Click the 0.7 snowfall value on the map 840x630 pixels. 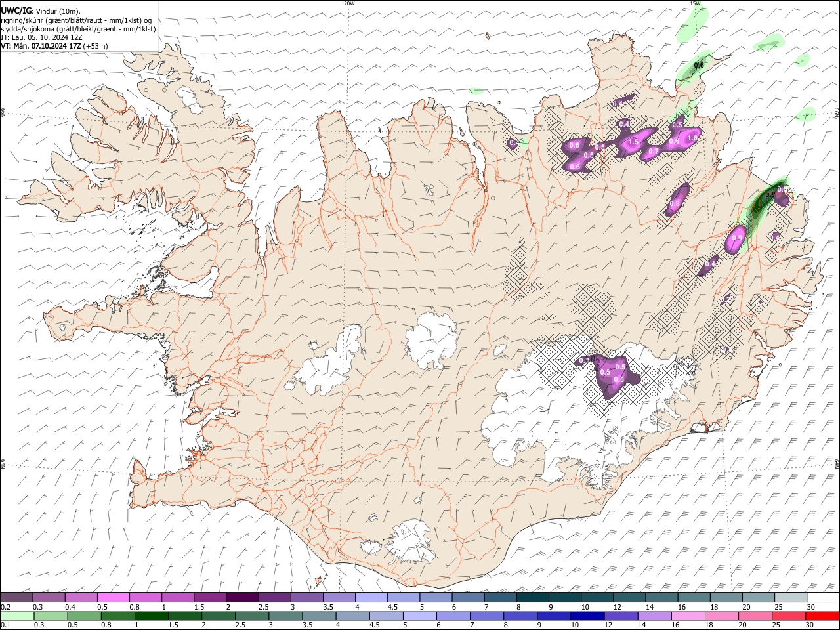(654, 152)
